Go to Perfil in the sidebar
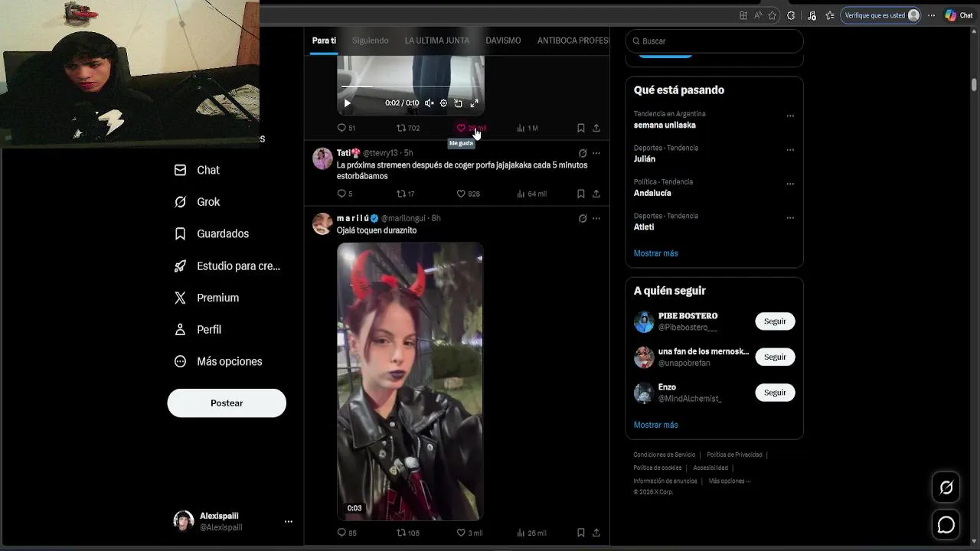Screen dimensions: 980x551 pos(198,329)
